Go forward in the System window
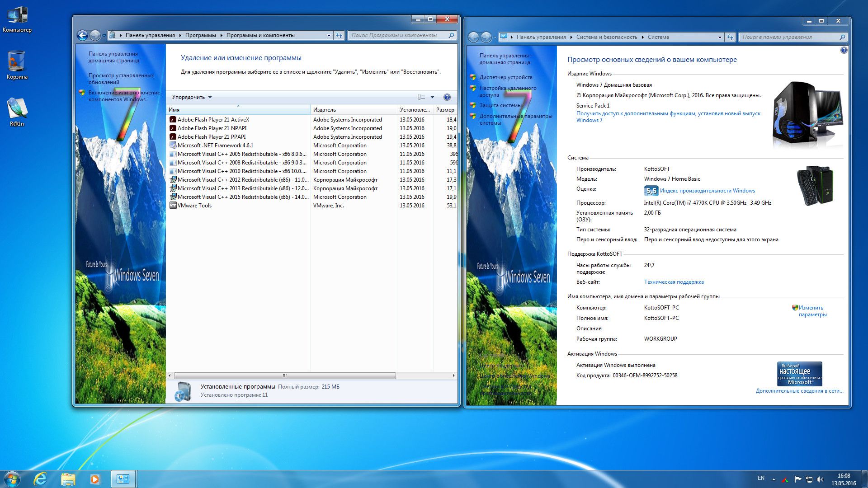Image resolution: width=868 pixels, height=488 pixels. pyautogui.click(x=486, y=37)
